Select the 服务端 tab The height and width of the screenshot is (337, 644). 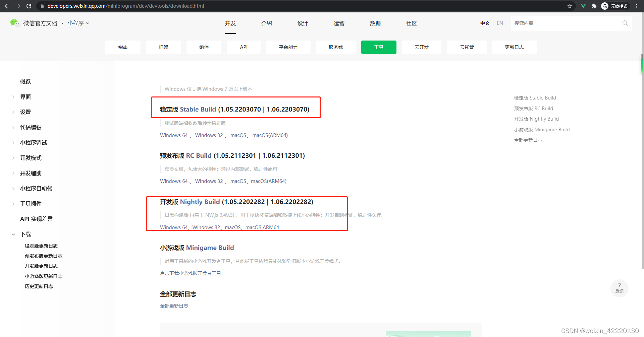coord(336,47)
